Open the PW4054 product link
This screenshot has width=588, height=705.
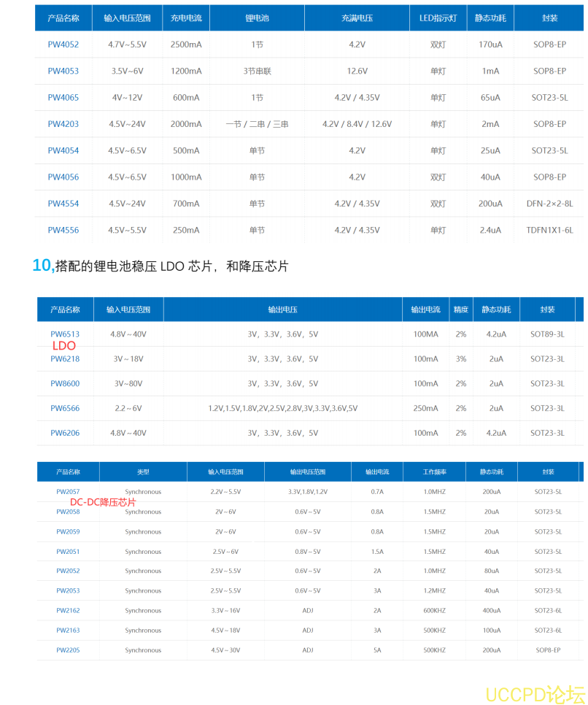click(62, 150)
